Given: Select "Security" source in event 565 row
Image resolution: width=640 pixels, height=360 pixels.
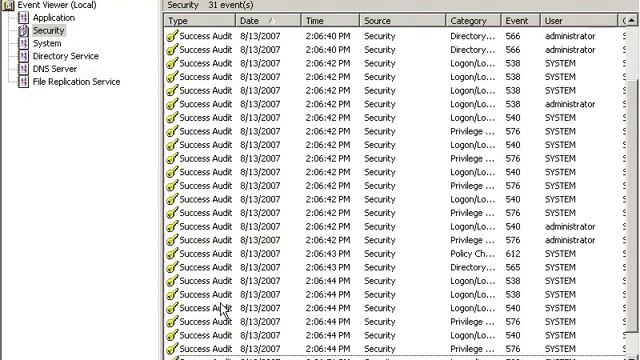Looking at the screenshot, I should [380, 267].
